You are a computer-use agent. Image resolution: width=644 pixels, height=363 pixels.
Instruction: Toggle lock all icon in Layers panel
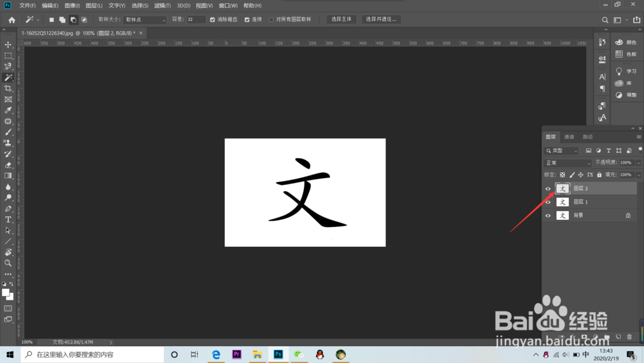coord(599,175)
